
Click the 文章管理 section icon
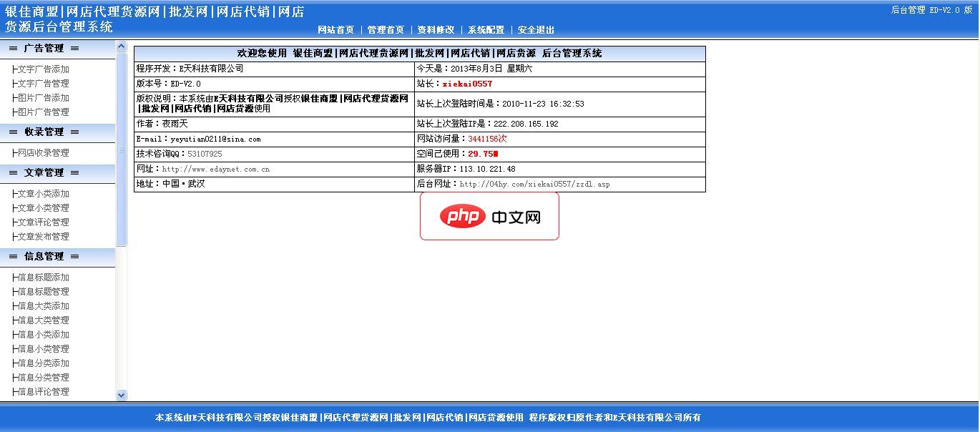[13, 172]
